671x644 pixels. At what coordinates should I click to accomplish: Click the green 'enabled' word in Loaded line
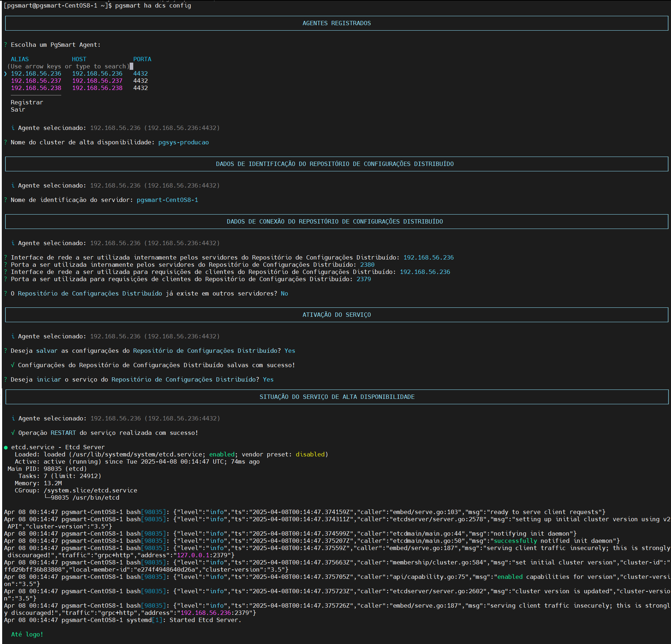tap(222, 454)
